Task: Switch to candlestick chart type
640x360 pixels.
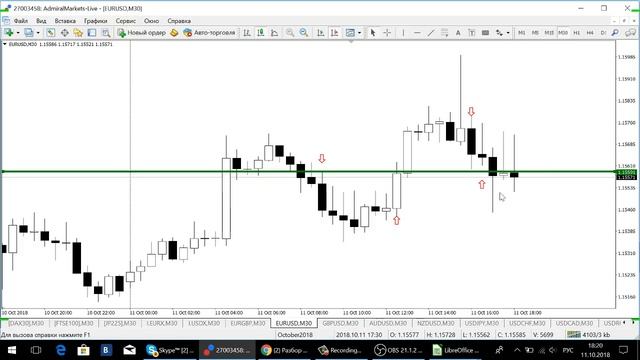Action: click(261, 33)
